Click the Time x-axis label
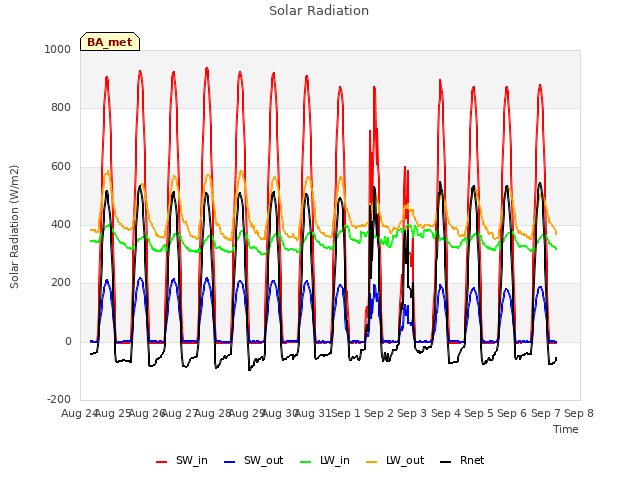 [566, 429]
